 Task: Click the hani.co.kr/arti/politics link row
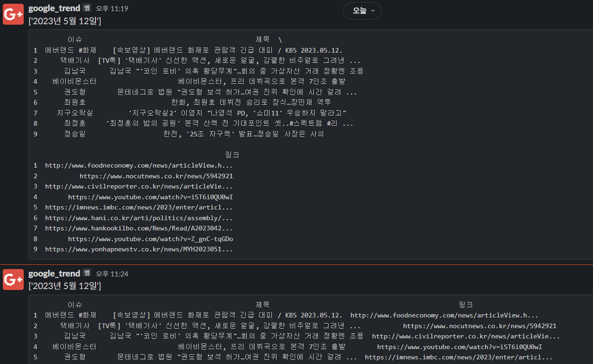coord(139,218)
